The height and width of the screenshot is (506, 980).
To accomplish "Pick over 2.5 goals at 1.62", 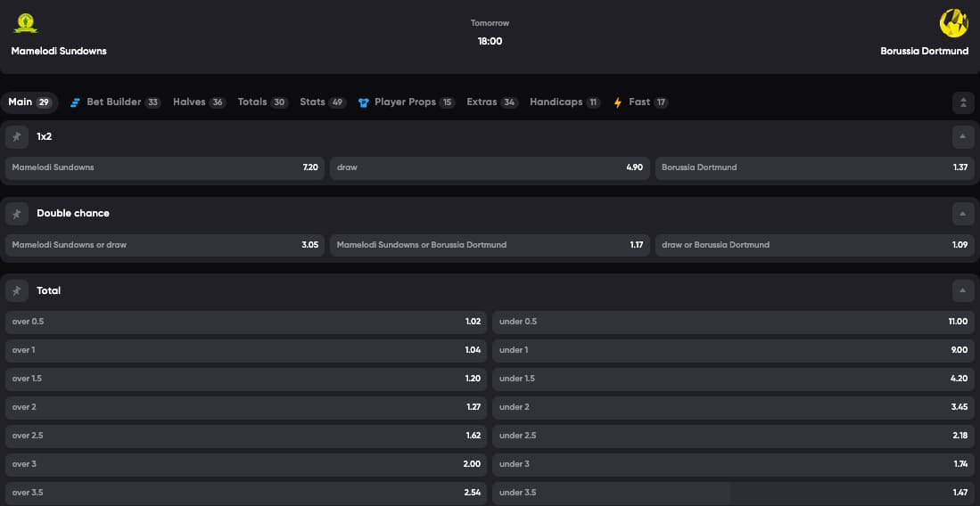I will tap(246, 436).
